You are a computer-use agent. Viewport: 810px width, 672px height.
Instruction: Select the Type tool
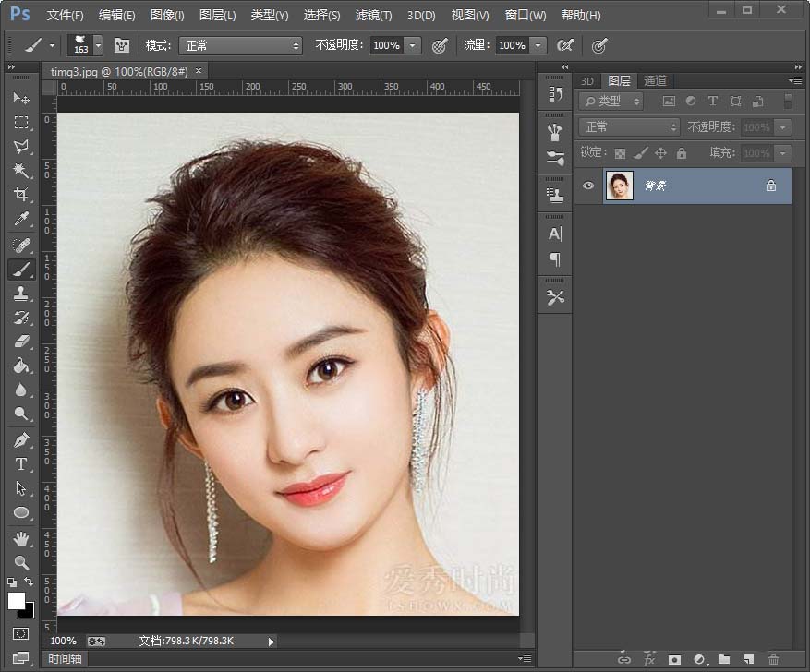click(21, 463)
